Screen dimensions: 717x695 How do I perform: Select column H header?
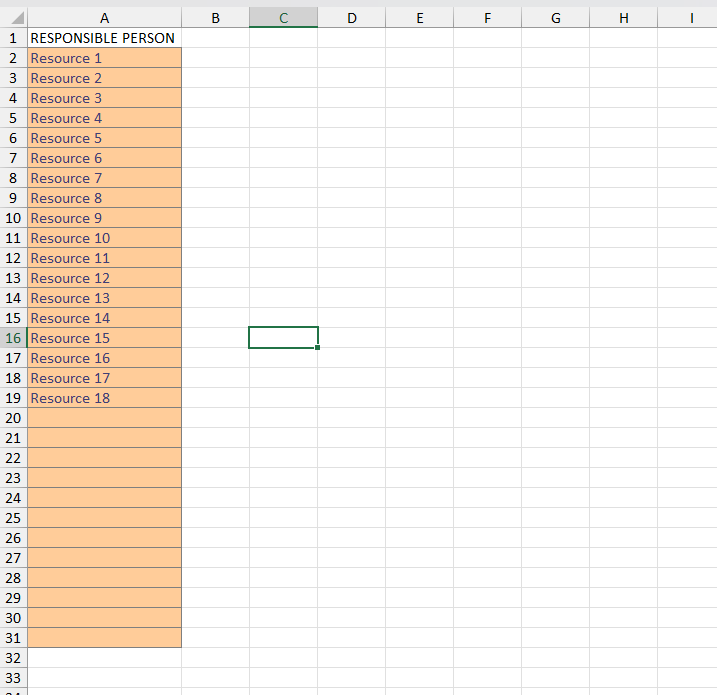click(624, 18)
